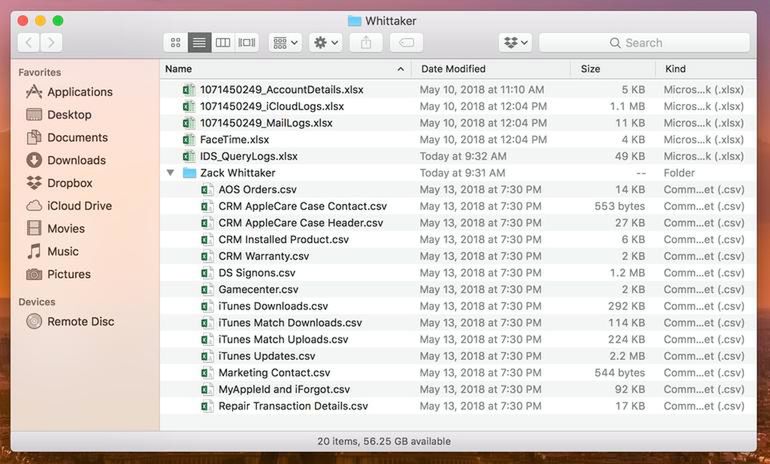The image size is (770, 464).
Task: Click the Repair Transaction Details.csv file name
Action: [x=293, y=407]
